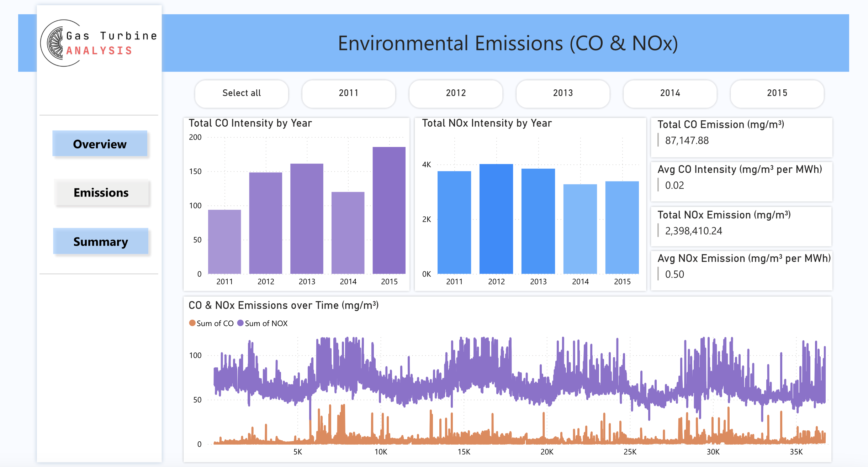Select the 2014 year filter button

pos(670,93)
